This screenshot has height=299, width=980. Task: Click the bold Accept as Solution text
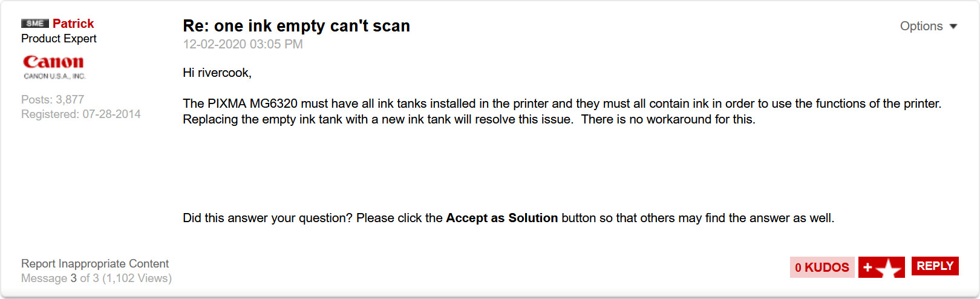502,218
